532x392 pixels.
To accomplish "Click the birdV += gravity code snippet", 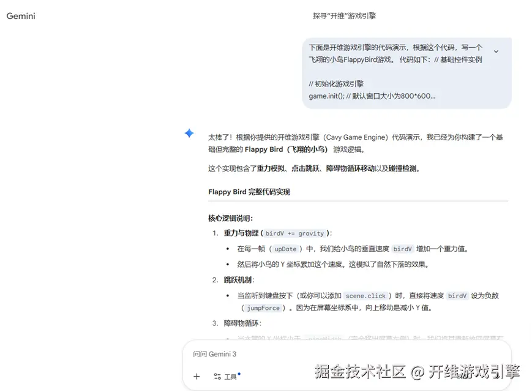I will [294, 233].
